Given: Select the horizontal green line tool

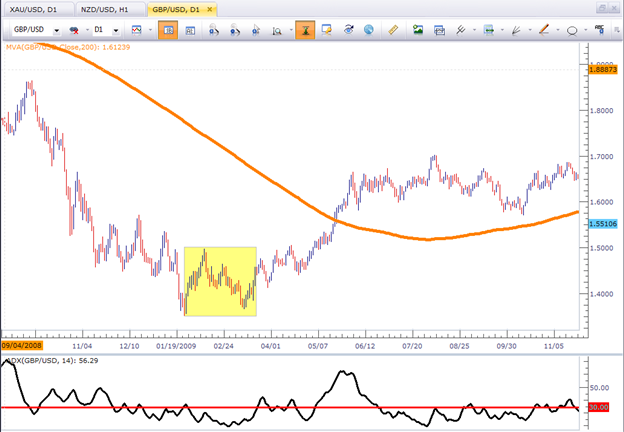Looking at the screenshot, I should coord(488,30).
